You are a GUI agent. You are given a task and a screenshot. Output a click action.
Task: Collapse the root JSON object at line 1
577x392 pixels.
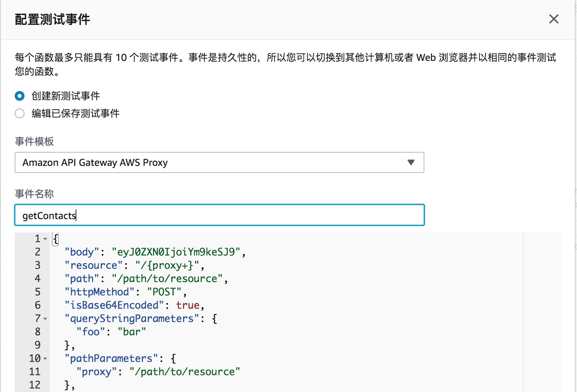point(45,239)
